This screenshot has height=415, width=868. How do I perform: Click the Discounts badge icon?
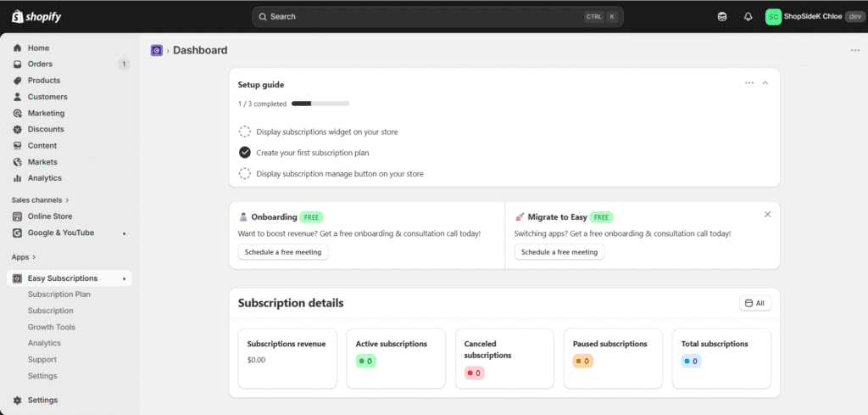point(17,129)
